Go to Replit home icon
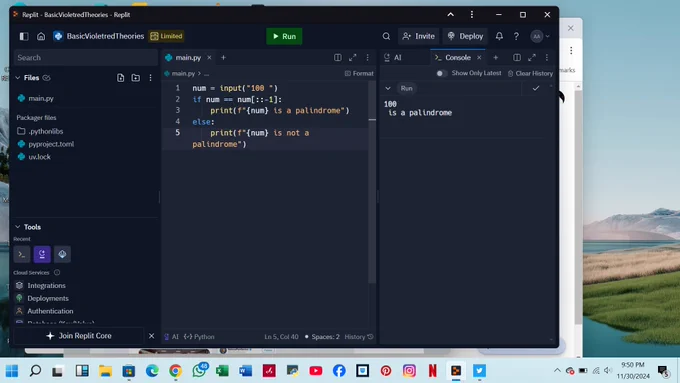 point(41,36)
